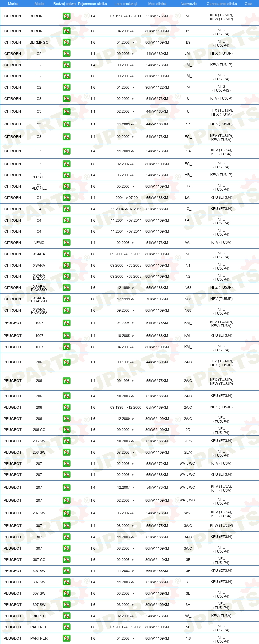Select the Moc silnika column header
The image size is (259, 644).
click(157, 4)
